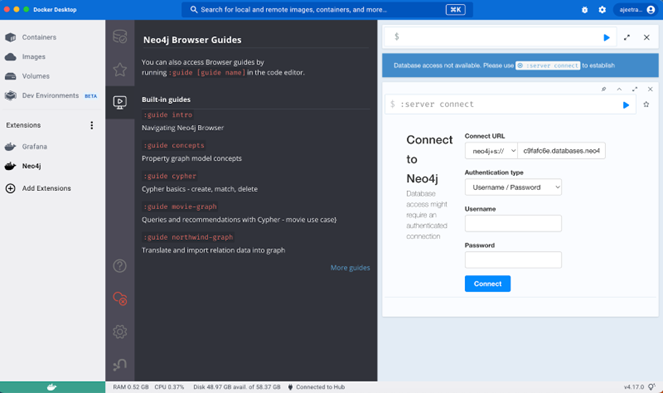
Task: Click the Images cloud icon
Action: click(11, 57)
